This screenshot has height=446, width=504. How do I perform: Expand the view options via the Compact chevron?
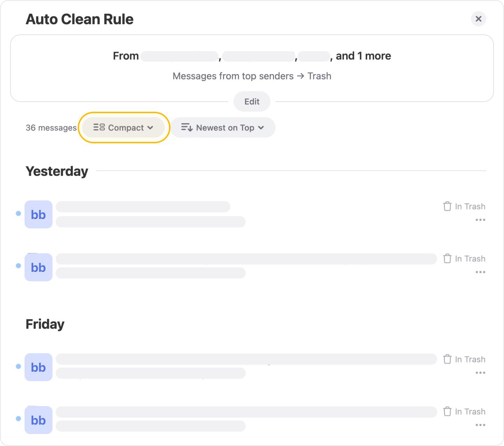click(x=151, y=128)
